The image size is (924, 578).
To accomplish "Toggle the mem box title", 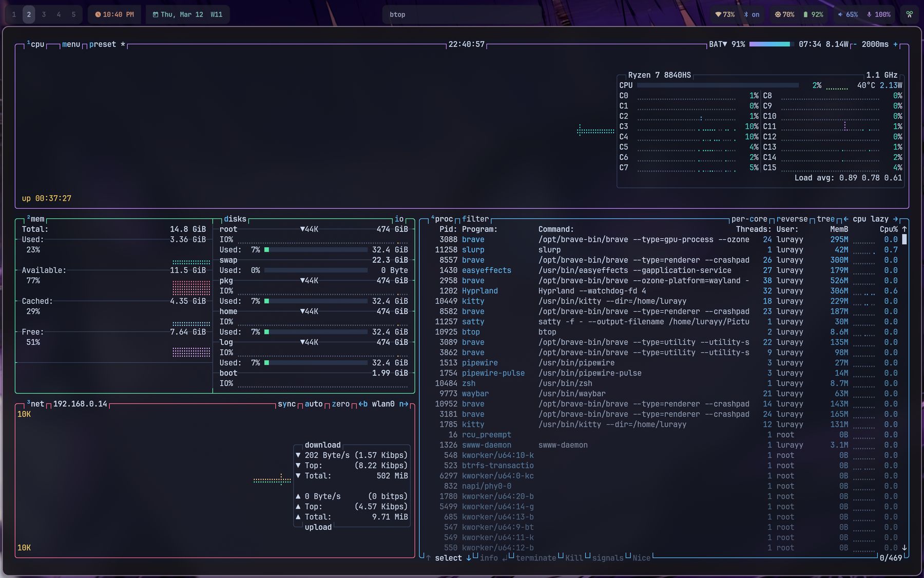I will pos(35,219).
